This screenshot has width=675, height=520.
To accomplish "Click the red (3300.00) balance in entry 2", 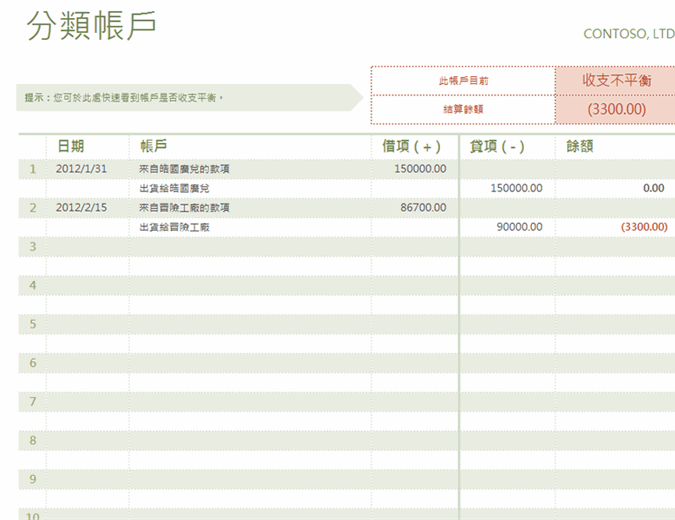I will tap(644, 227).
